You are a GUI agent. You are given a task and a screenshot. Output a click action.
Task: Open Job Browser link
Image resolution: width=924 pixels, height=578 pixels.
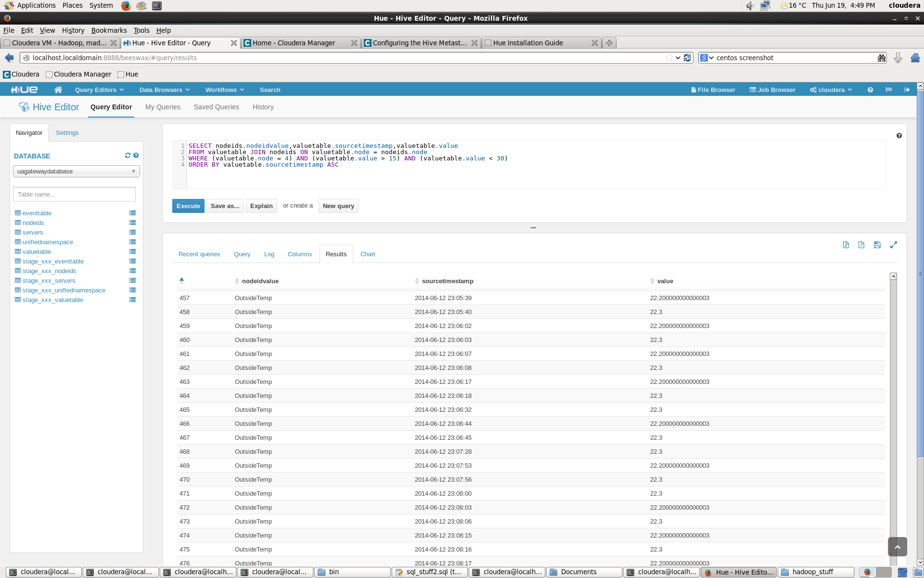tap(772, 90)
